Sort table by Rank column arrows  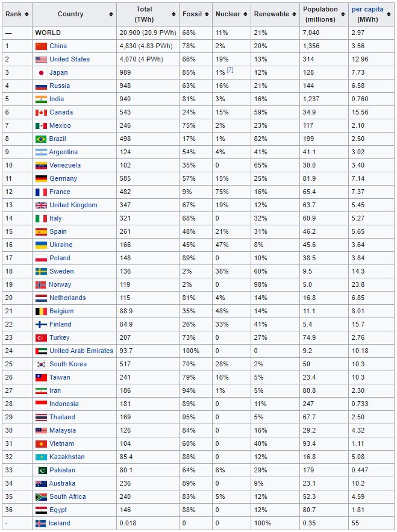(27, 14)
